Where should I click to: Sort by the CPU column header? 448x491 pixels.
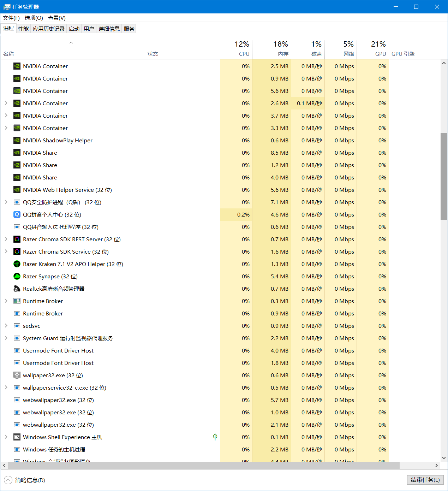[236, 49]
